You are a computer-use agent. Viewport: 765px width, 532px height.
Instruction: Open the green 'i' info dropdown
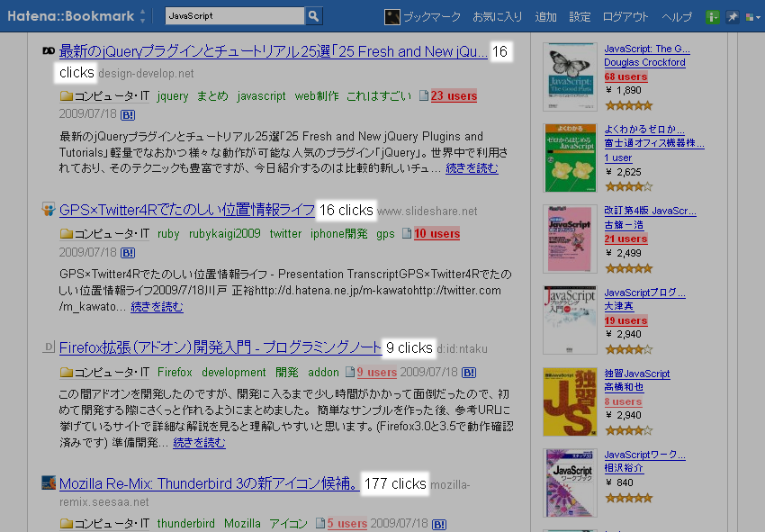(x=712, y=17)
